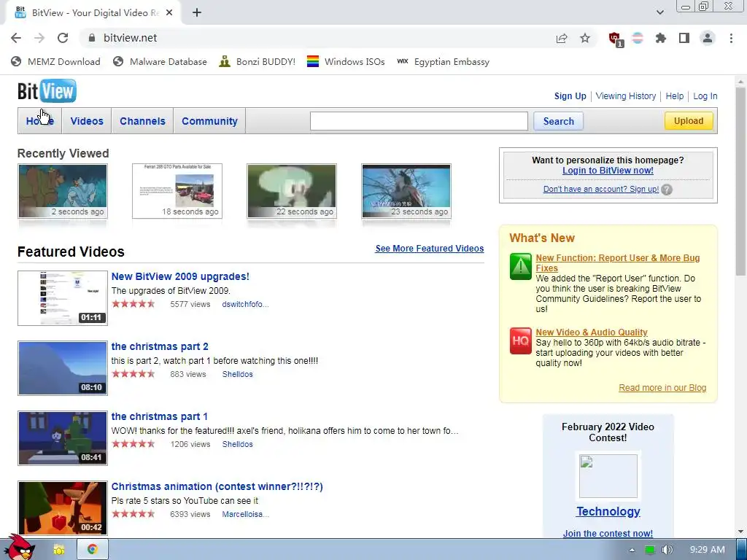Viewport: 747px width, 560px height.
Task: Click the BitView logo
Action: click(x=47, y=90)
